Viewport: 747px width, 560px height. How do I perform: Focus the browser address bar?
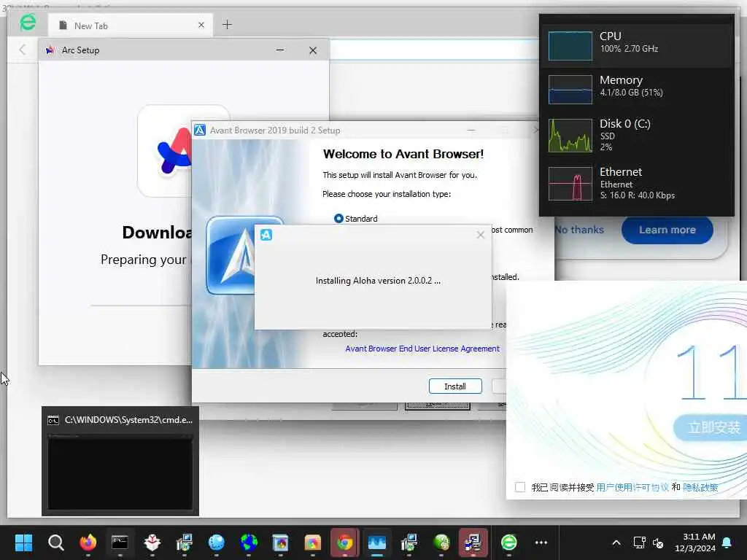coord(433,50)
